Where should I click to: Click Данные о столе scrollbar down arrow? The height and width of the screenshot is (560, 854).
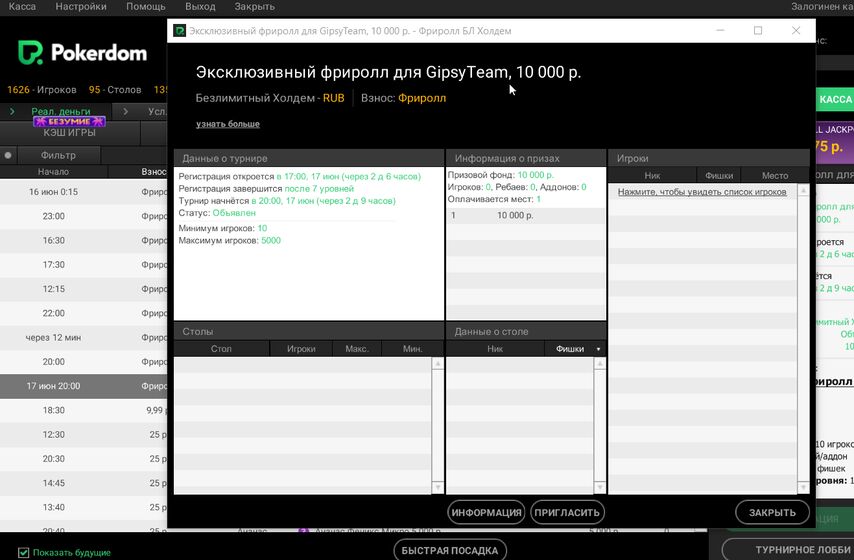tap(600, 487)
